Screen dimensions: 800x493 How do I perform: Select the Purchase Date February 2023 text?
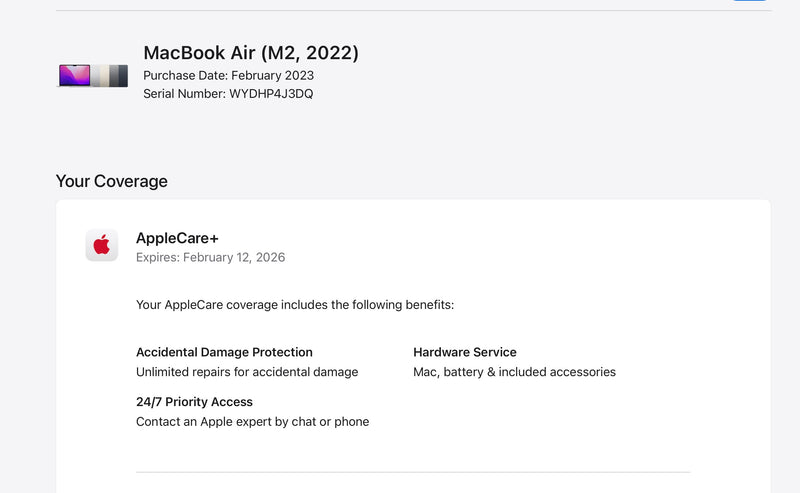point(228,76)
